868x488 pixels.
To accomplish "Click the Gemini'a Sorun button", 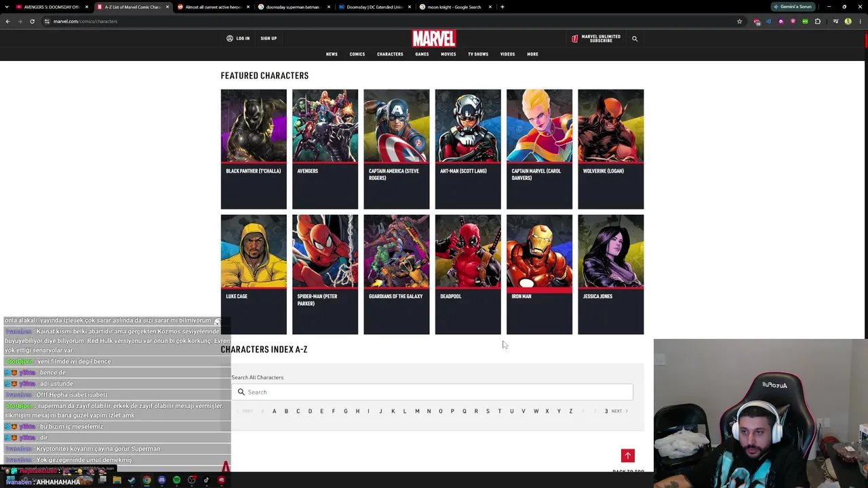I will point(793,7).
